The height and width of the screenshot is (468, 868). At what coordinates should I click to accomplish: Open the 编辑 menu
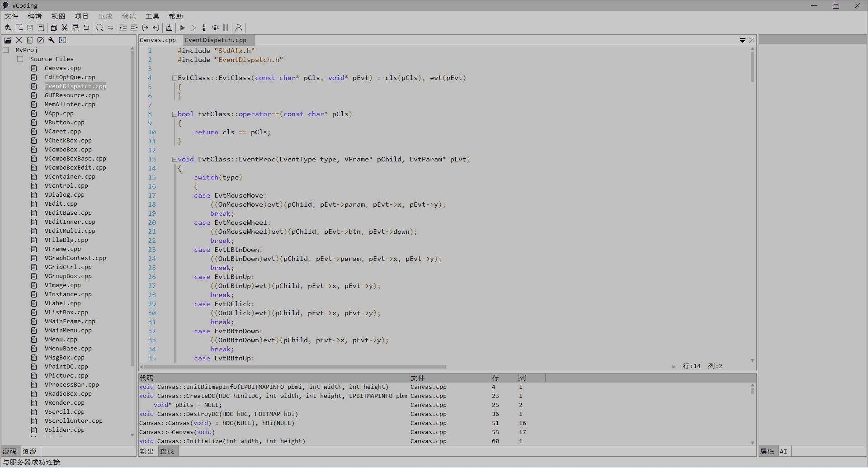pos(35,16)
